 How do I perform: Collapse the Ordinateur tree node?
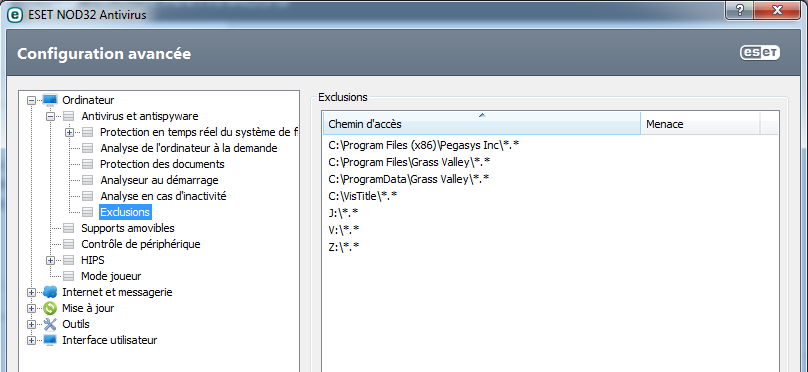[x=31, y=100]
